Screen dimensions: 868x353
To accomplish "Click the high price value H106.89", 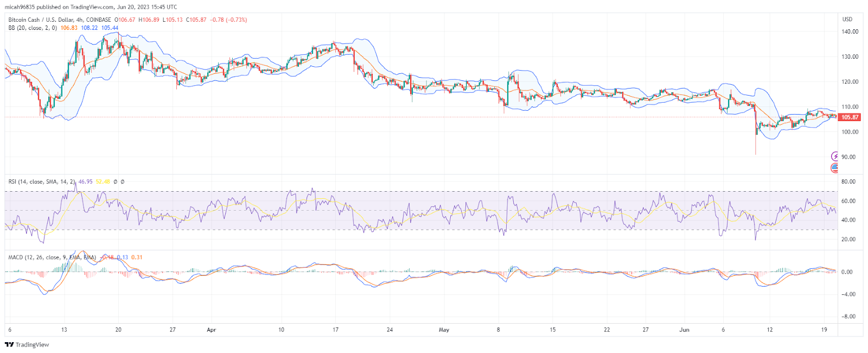I will point(149,20).
